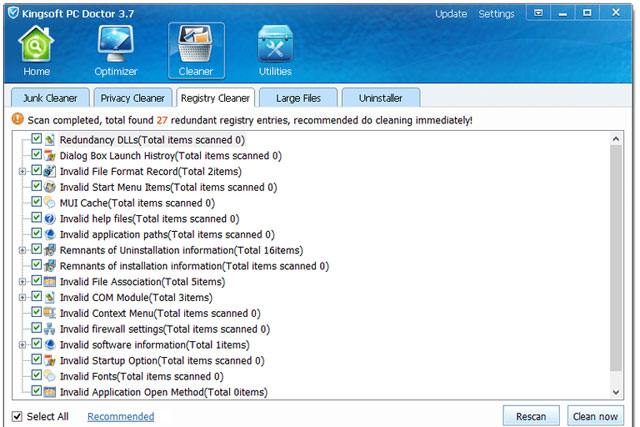Uncheck Invalid Start Menu Items checkbox

pyautogui.click(x=36, y=186)
